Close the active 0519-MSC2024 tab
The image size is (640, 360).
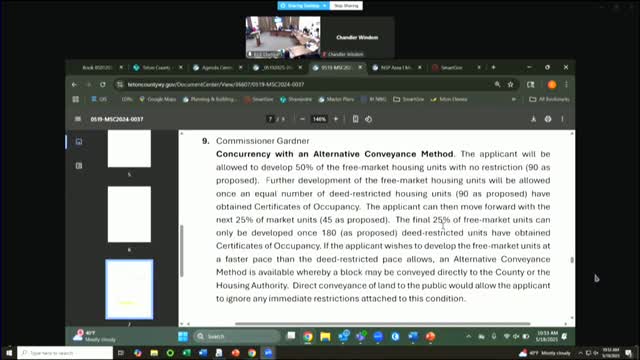click(360, 67)
